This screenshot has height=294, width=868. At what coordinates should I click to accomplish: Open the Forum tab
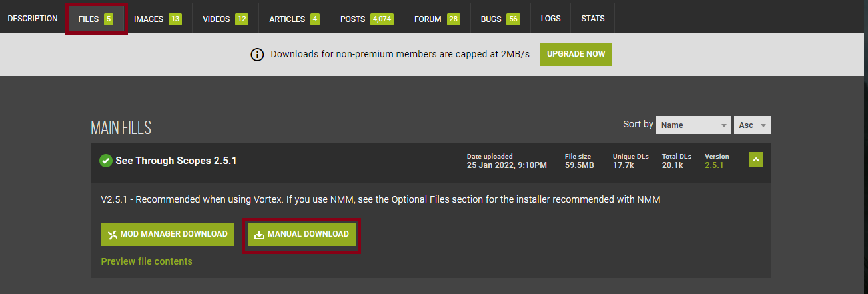click(x=436, y=19)
